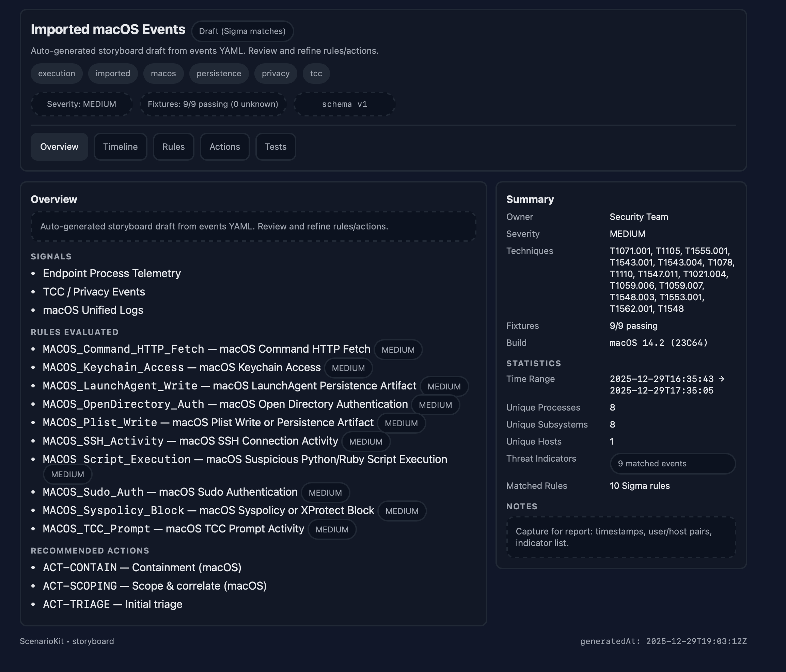786x672 pixels.
Task: Open the Timeline tab
Action: tap(120, 147)
